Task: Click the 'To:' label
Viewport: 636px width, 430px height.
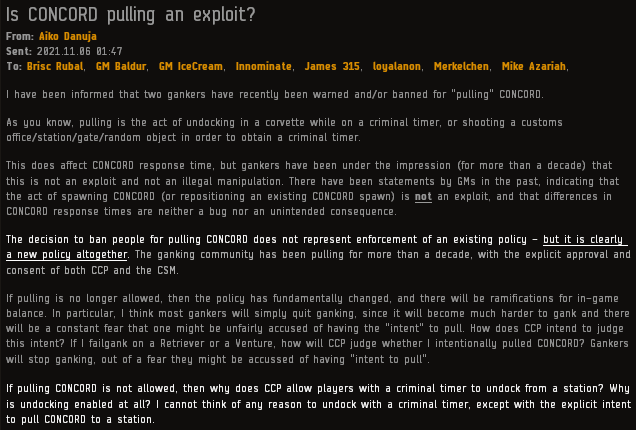Action: pos(14,67)
